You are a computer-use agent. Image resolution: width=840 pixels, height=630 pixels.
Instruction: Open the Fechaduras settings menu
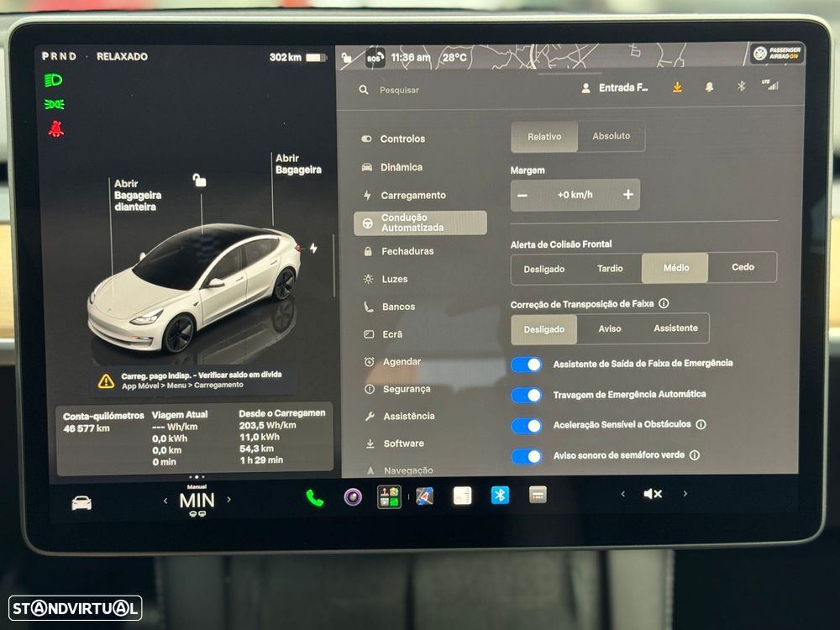[399, 251]
